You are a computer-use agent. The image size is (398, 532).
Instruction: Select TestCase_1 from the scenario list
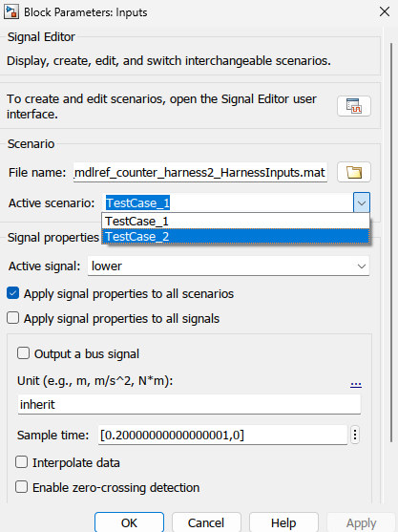[x=236, y=221]
